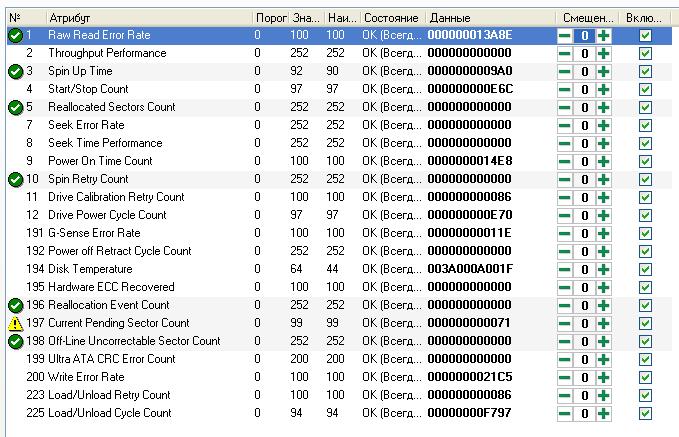The height and width of the screenshot is (437, 679).
Task: Click the Порог column header
Action: [270, 18]
